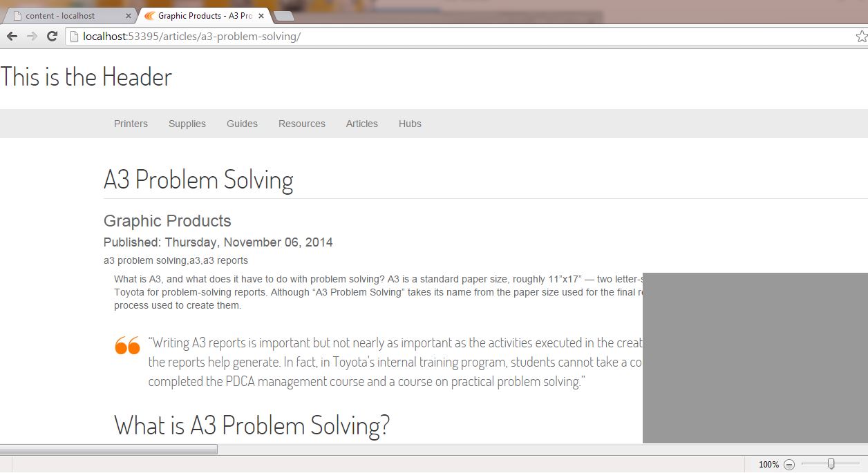The width and height of the screenshot is (868, 473).
Task: Open a new browser tab
Action: 283,16
